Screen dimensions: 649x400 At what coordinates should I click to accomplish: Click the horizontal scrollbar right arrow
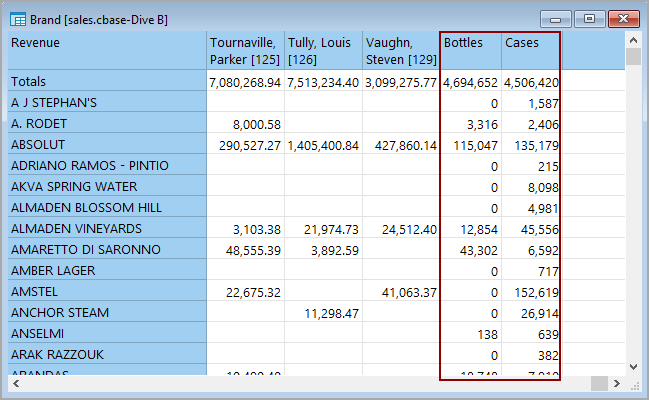[618, 384]
